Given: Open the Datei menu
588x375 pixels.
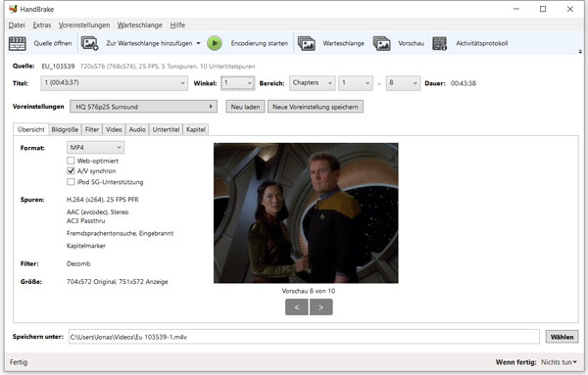Looking at the screenshot, I should click(17, 25).
